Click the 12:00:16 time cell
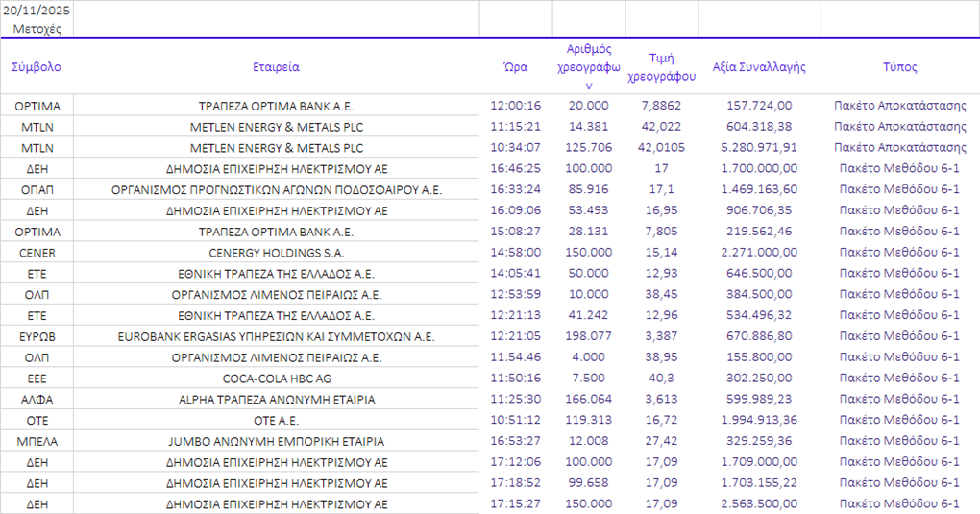 [x=515, y=106]
